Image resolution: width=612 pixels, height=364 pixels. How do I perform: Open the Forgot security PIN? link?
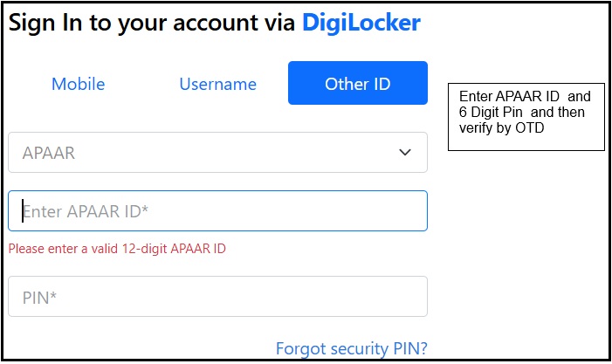pyautogui.click(x=351, y=348)
